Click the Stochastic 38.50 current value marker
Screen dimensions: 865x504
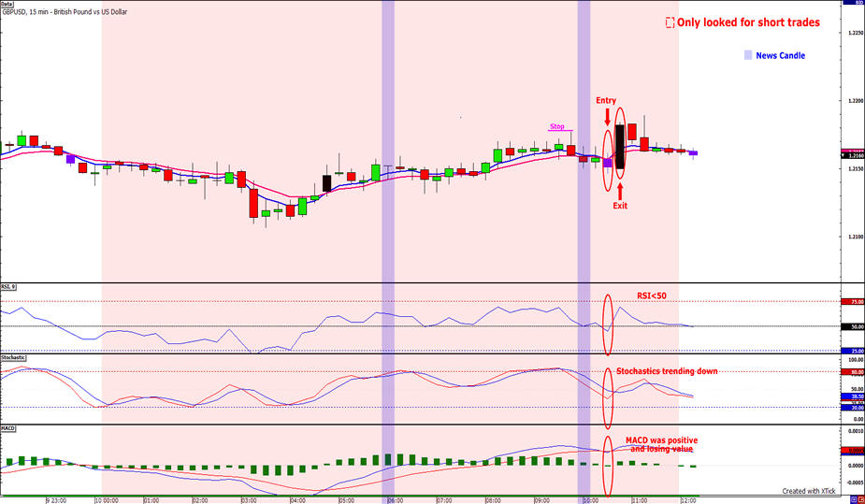point(852,396)
